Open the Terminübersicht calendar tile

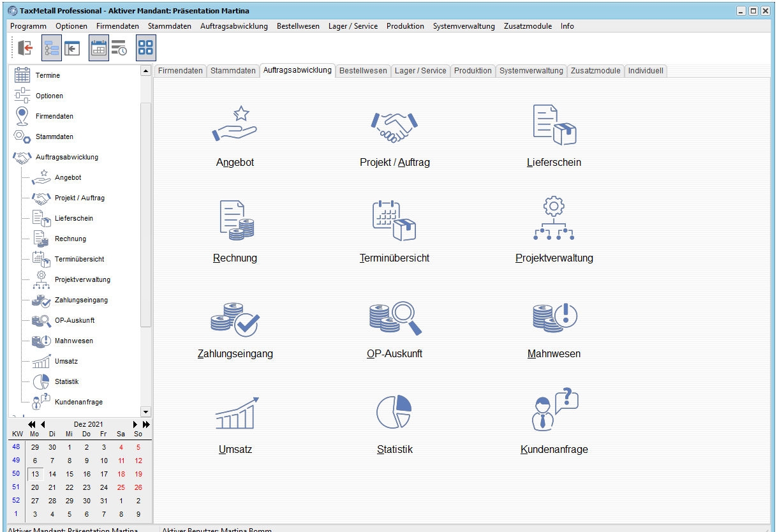pos(394,232)
